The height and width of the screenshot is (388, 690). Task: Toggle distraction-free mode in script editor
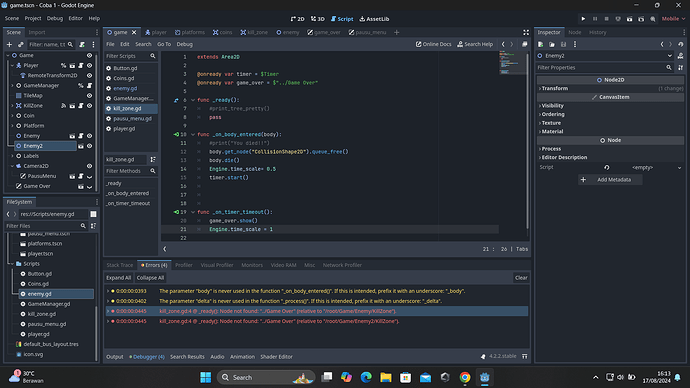click(x=526, y=33)
